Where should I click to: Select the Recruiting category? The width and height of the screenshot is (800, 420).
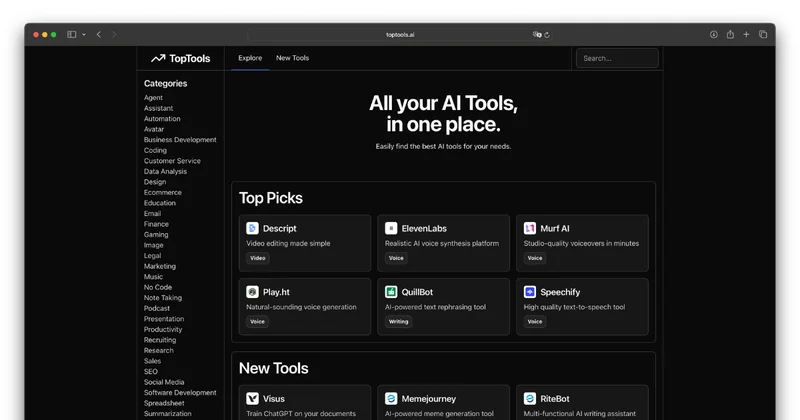[160, 340]
